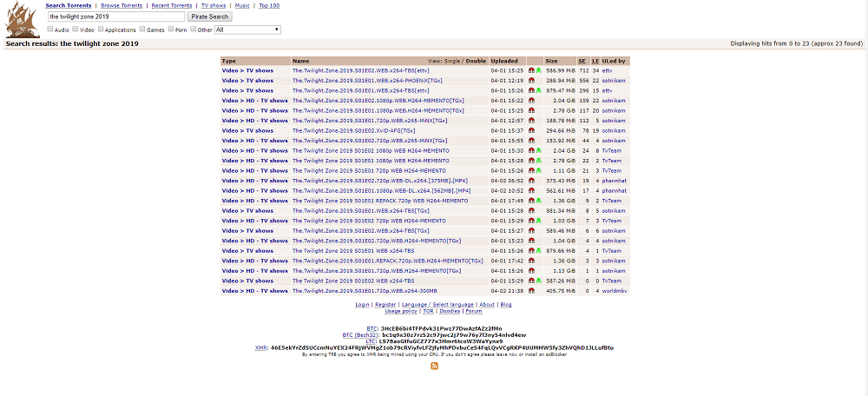
Task: Switch view to Double row mode
Action: click(476, 61)
